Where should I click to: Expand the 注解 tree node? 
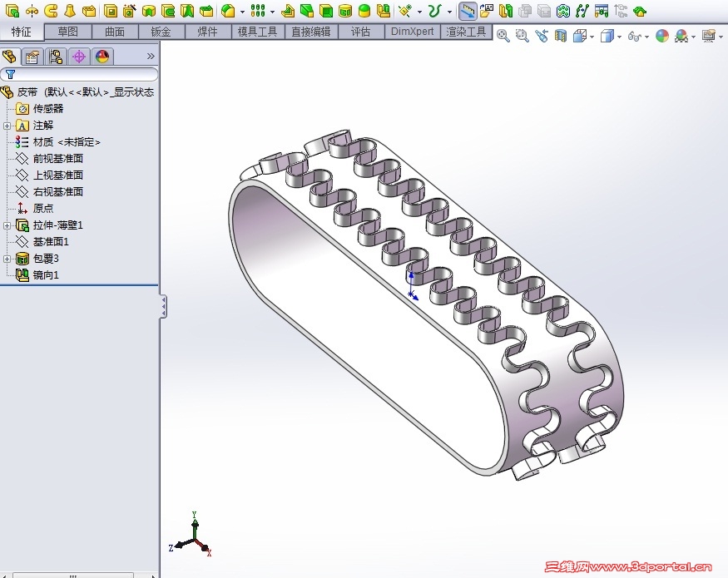click(x=7, y=126)
